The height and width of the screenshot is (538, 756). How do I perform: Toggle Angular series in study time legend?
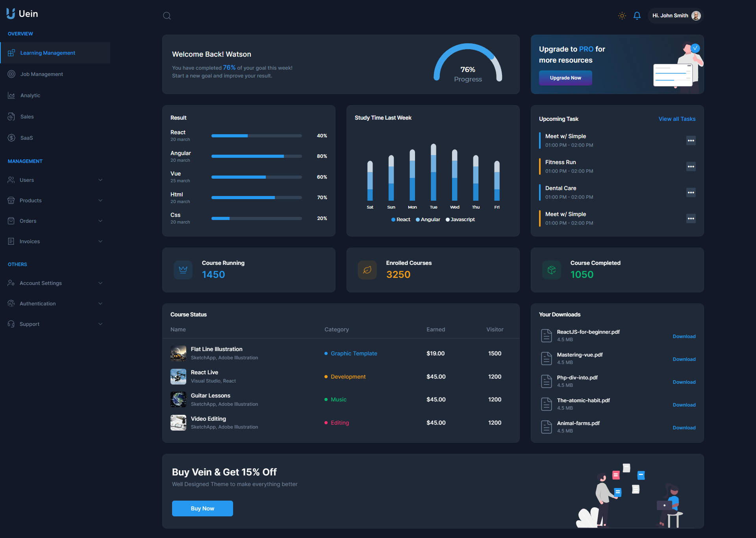[428, 220]
